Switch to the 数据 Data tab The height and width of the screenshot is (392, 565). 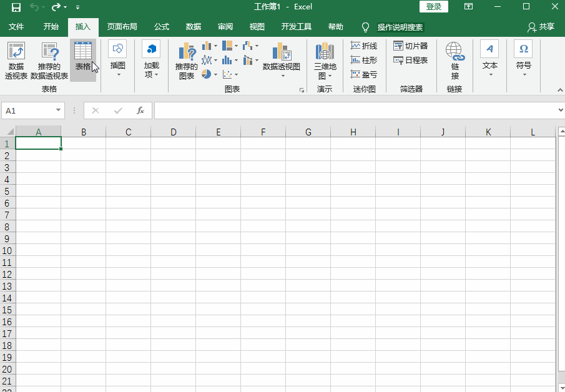pos(193,27)
